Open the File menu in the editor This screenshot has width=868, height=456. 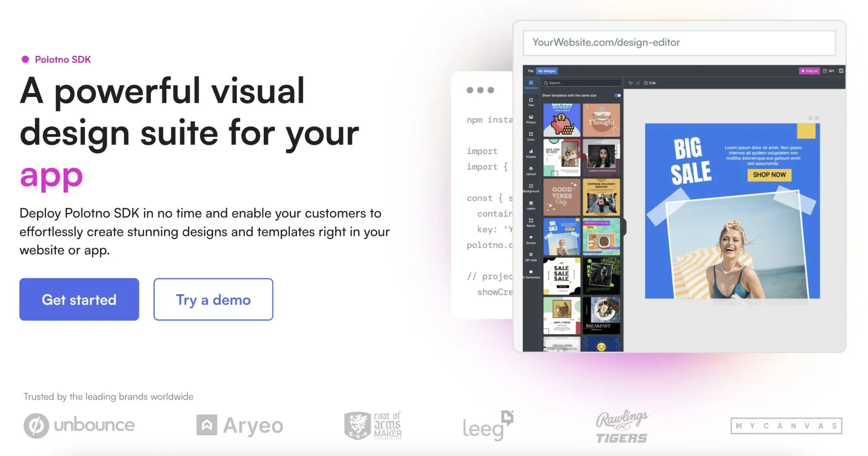click(529, 71)
